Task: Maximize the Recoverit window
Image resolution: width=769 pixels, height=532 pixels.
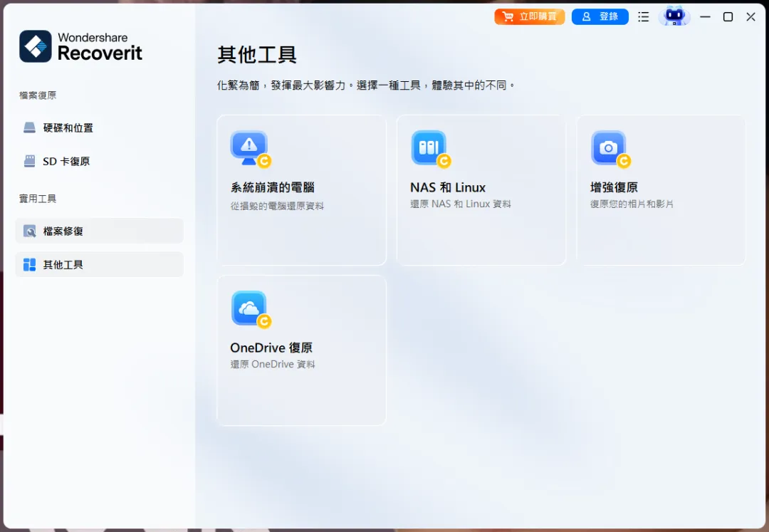Action: (x=728, y=16)
